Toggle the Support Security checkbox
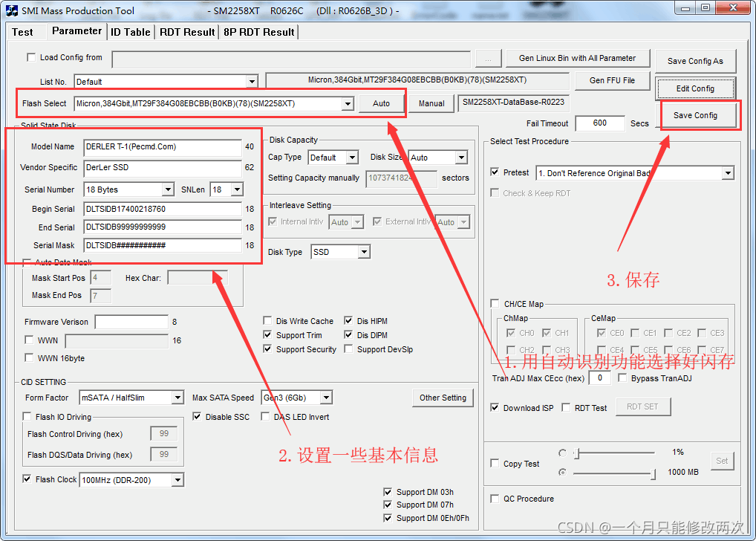756x541 pixels. tap(267, 349)
